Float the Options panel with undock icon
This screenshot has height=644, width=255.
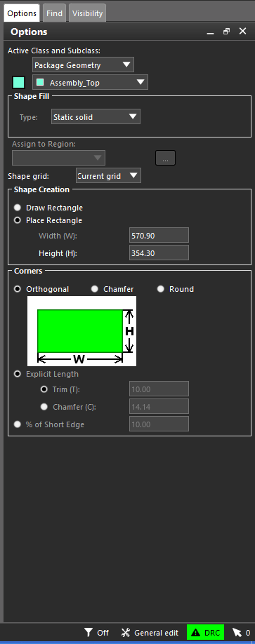pyautogui.click(x=227, y=31)
